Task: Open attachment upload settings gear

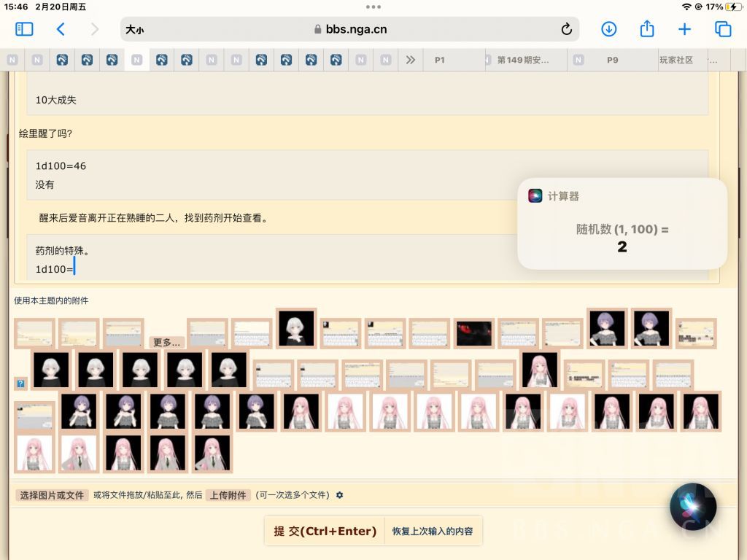Action: click(x=339, y=495)
